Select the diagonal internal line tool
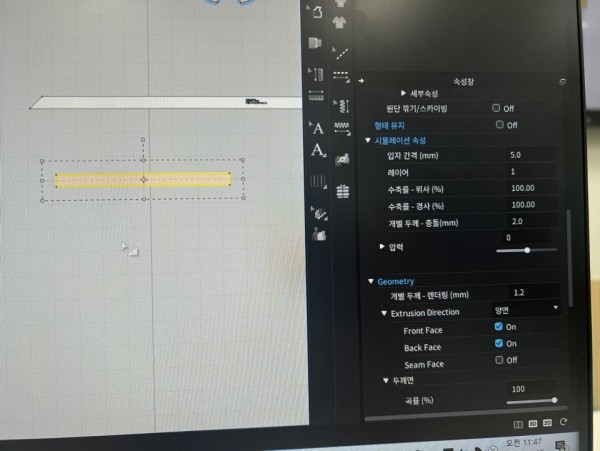 [341, 53]
